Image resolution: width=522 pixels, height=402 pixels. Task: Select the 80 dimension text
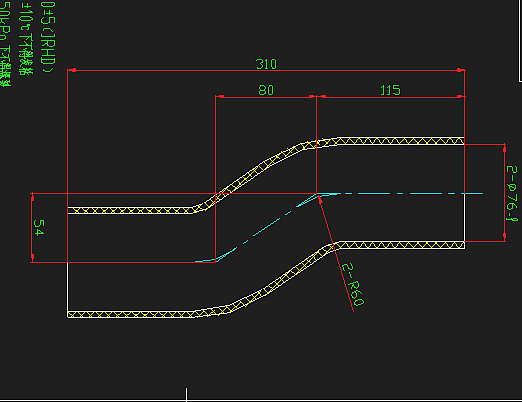266,90
